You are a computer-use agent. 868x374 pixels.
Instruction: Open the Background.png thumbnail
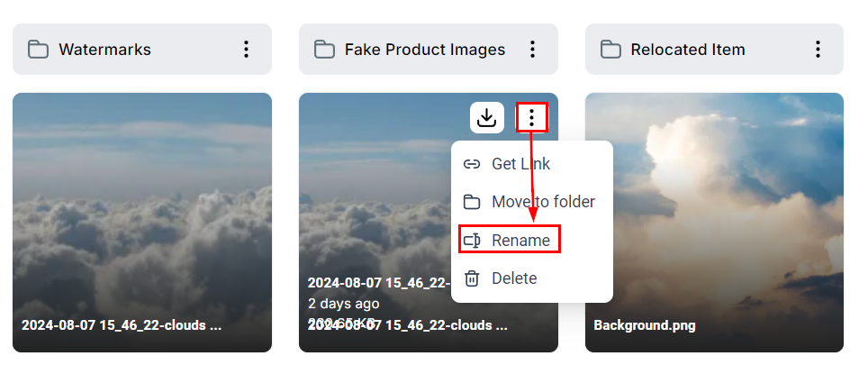click(x=714, y=223)
